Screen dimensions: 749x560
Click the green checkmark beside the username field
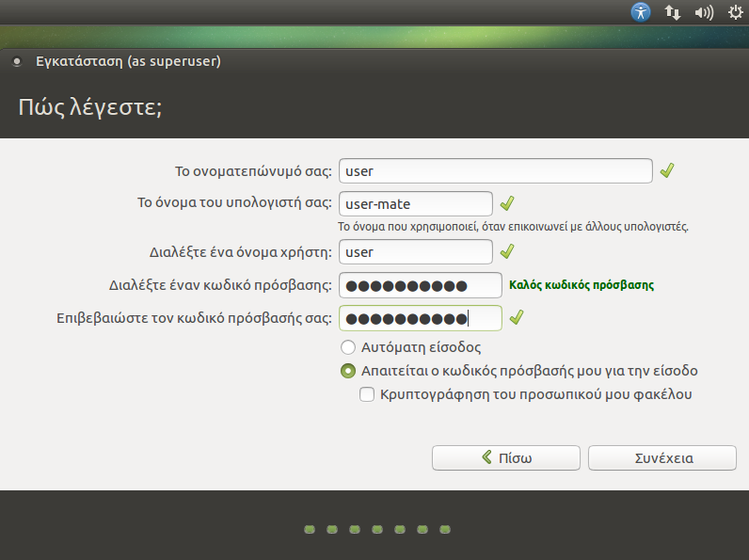click(507, 252)
